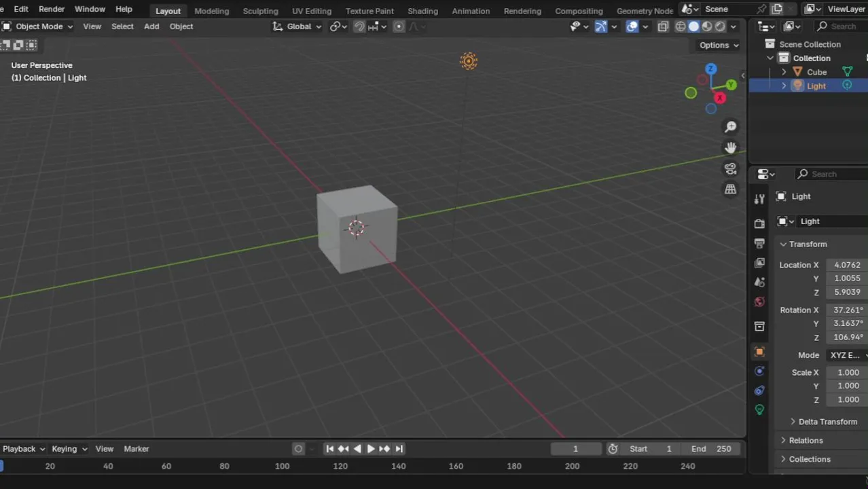Click the Location X value field
Image resolution: width=868 pixels, height=489 pixels.
coord(847,265)
